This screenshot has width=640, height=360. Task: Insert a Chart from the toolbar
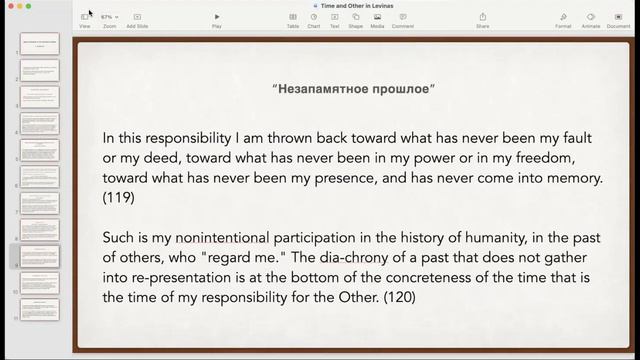(x=313, y=20)
